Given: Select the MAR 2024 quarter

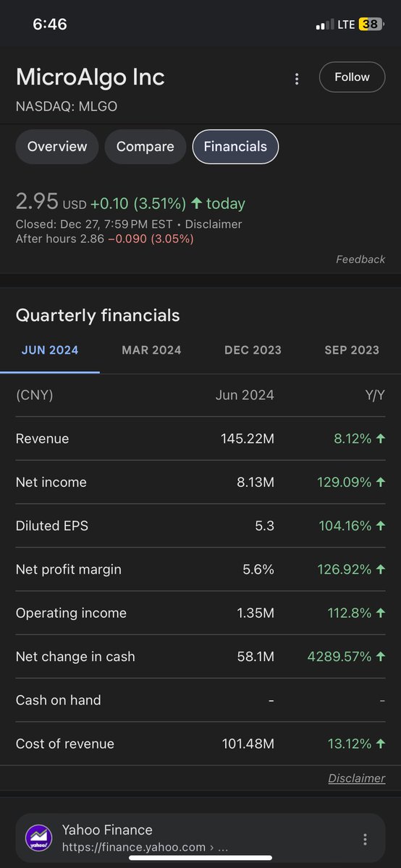Looking at the screenshot, I should tap(151, 350).
